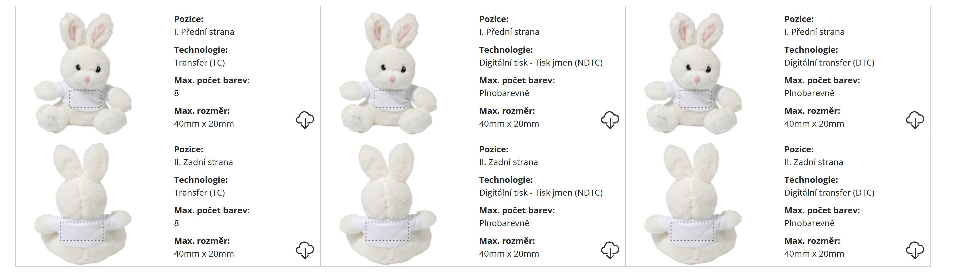Open front bunny image for Transfer (TC)
Screen dimensions: 980x280
(x=83, y=73)
